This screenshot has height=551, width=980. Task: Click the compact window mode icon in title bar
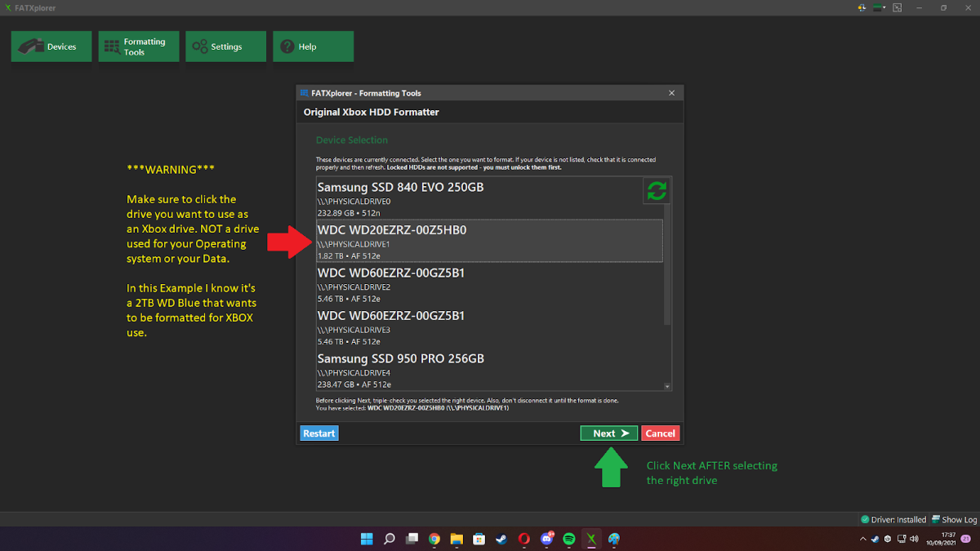point(898,7)
